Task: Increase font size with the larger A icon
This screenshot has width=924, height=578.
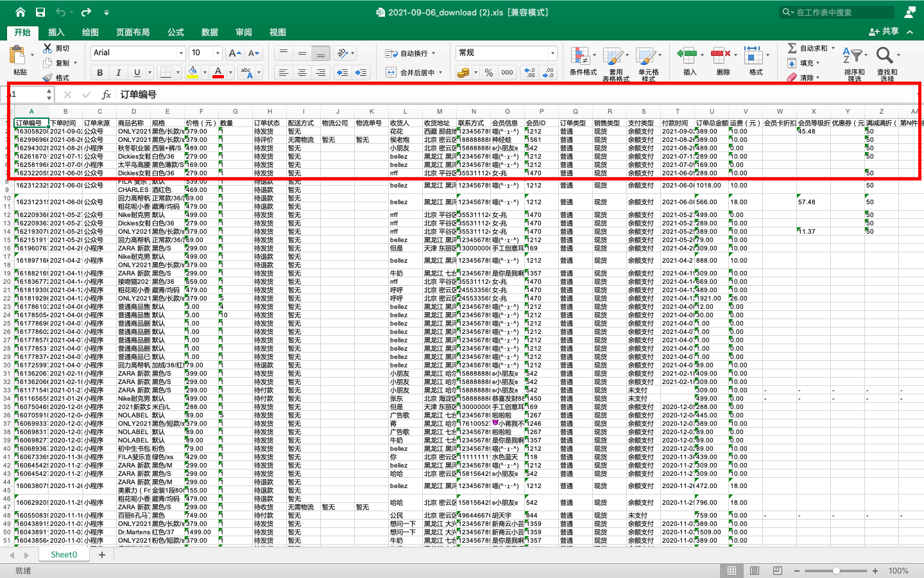Action: click(x=235, y=53)
